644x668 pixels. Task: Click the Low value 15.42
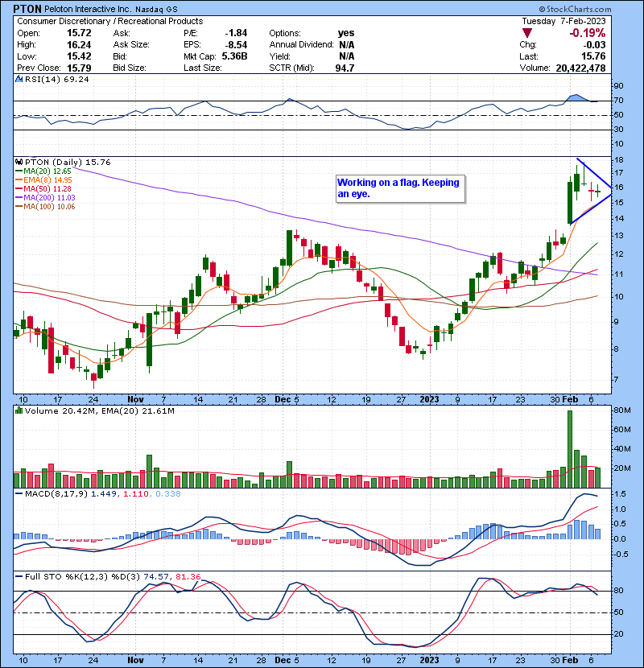click(x=79, y=56)
